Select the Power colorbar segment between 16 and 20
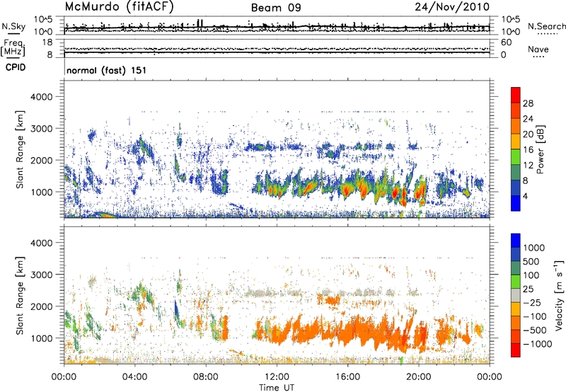Viewport: 566px width, 392px height. tap(516, 141)
